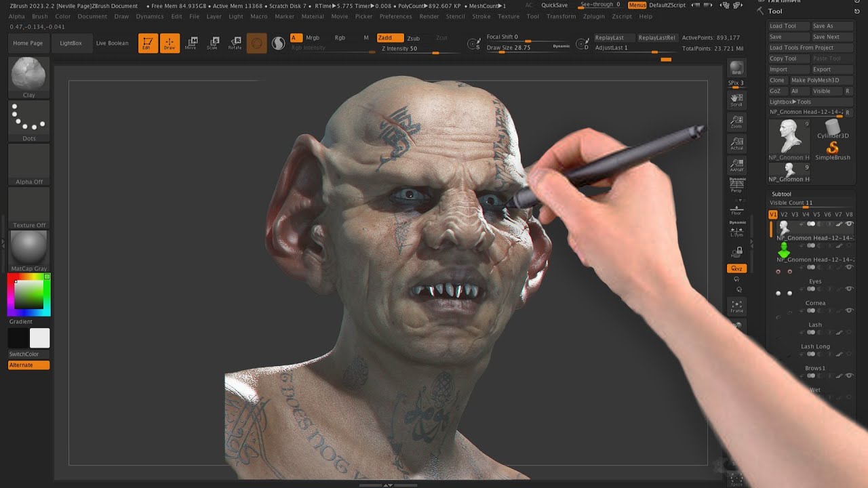868x488 pixels.
Task: Switch to the Scale tool
Action: tap(212, 43)
